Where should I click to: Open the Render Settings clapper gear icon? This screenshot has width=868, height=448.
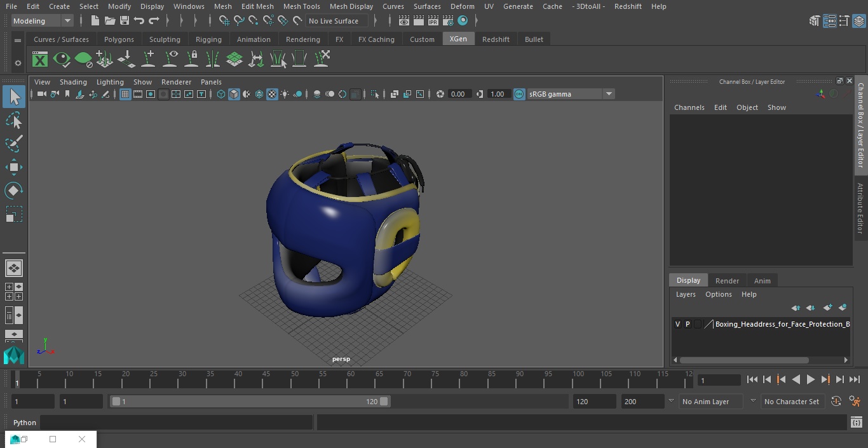(x=448, y=21)
